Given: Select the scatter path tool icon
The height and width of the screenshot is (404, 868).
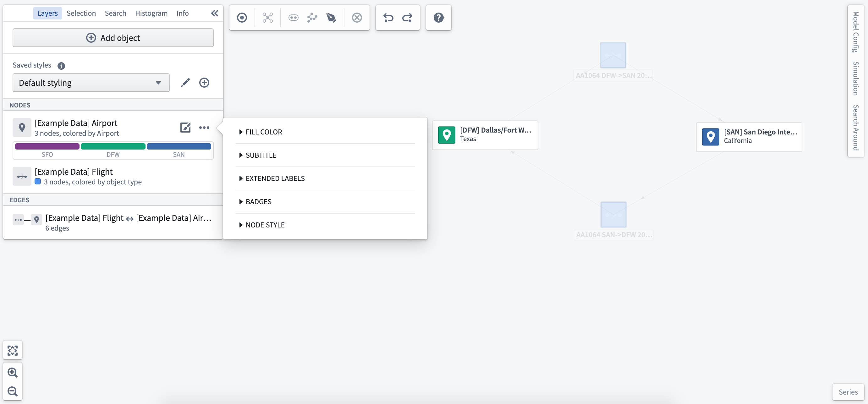Looking at the screenshot, I should (312, 18).
